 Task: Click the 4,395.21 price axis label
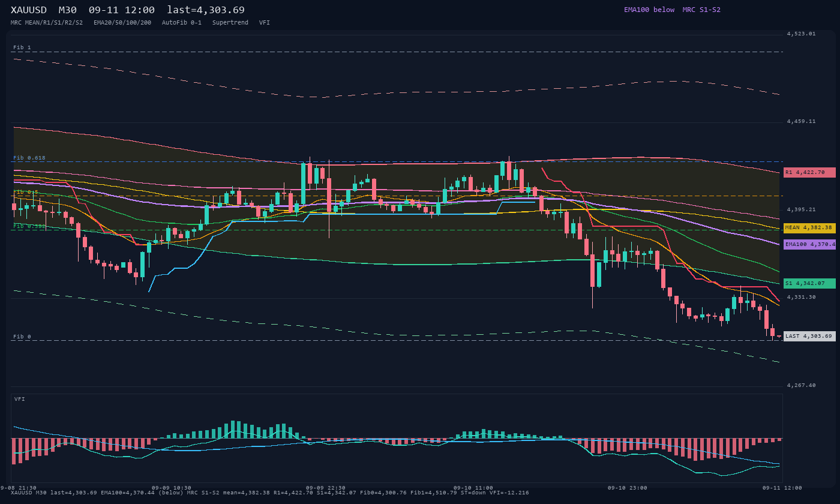pos(802,209)
